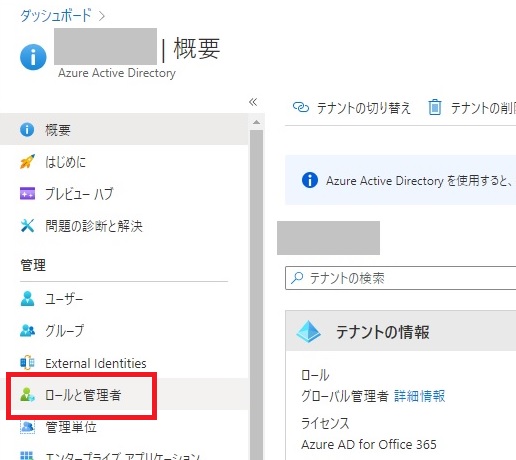Screen dimensions: 516x460
Task: Click the テナントの削除 label
Action: tap(483, 108)
